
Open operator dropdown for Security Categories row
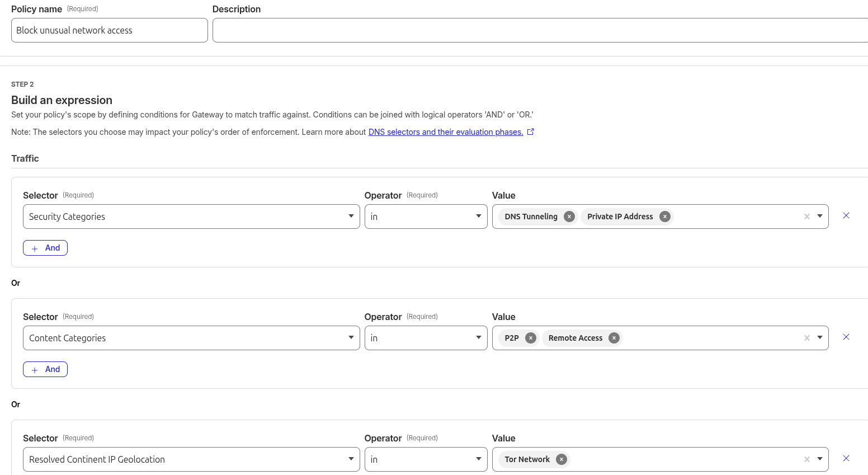coord(426,217)
